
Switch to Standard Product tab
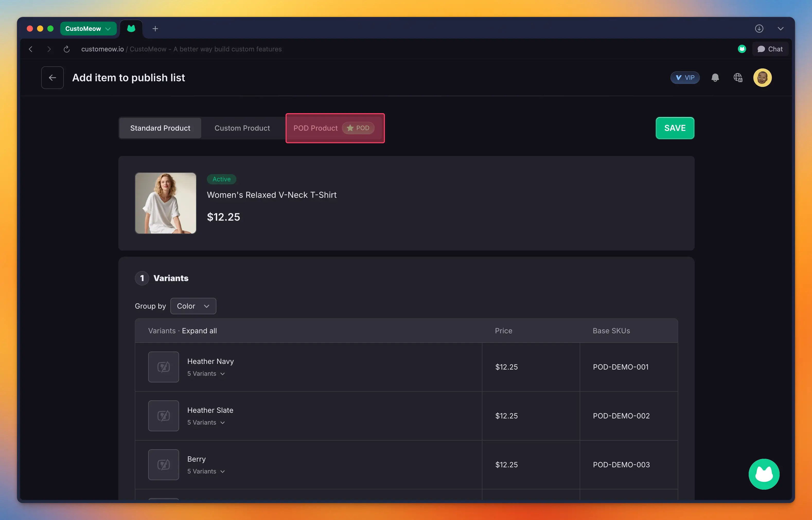[x=160, y=128]
